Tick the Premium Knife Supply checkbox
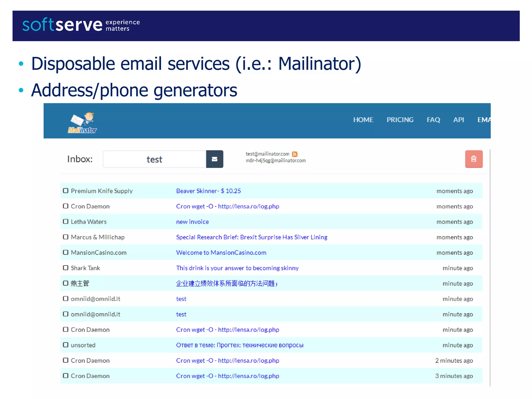 pyautogui.click(x=66, y=191)
